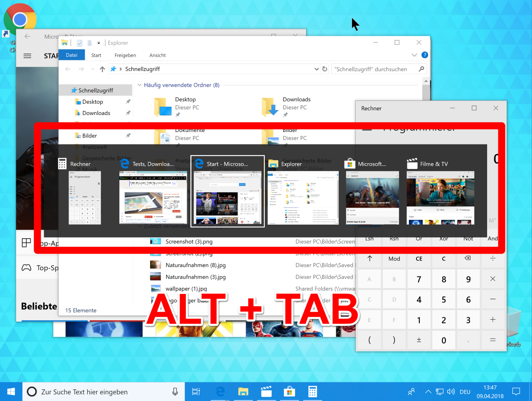The width and height of the screenshot is (532, 401).
Task: Collapse Häufig verwendete Ordner group
Action: (x=140, y=85)
